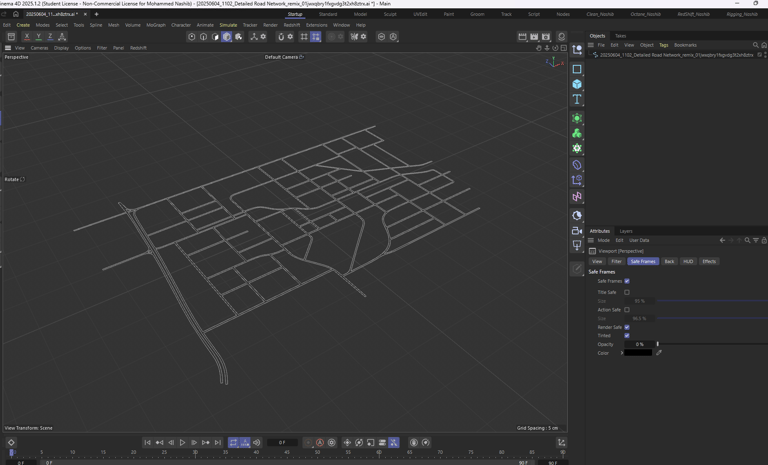This screenshot has width=768, height=465.
Task: Open the search icon in Objects manager
Action: tap(755, 45)
